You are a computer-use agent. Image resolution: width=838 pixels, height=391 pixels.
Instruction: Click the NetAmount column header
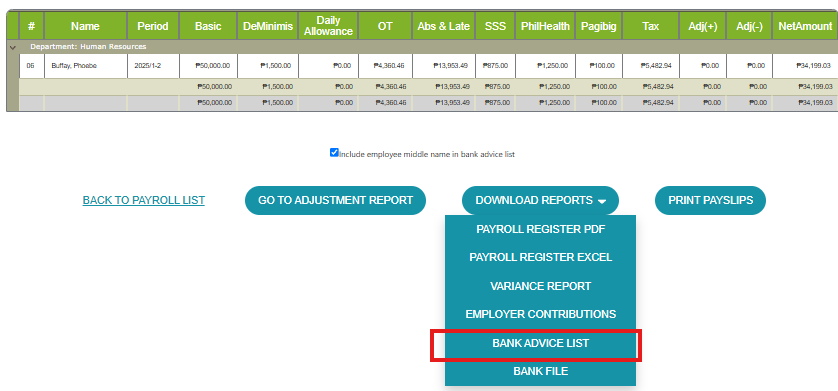805,26
